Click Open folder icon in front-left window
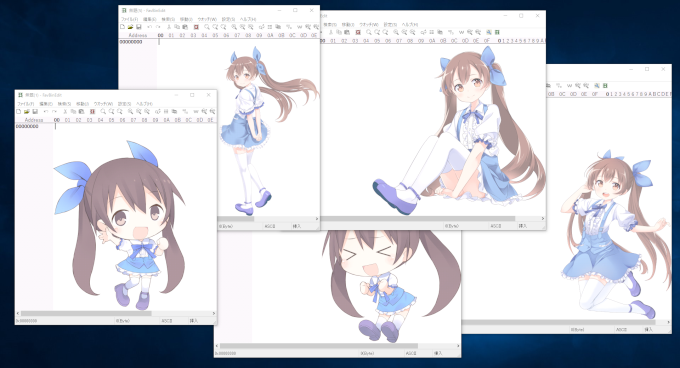 pos(26,112)
